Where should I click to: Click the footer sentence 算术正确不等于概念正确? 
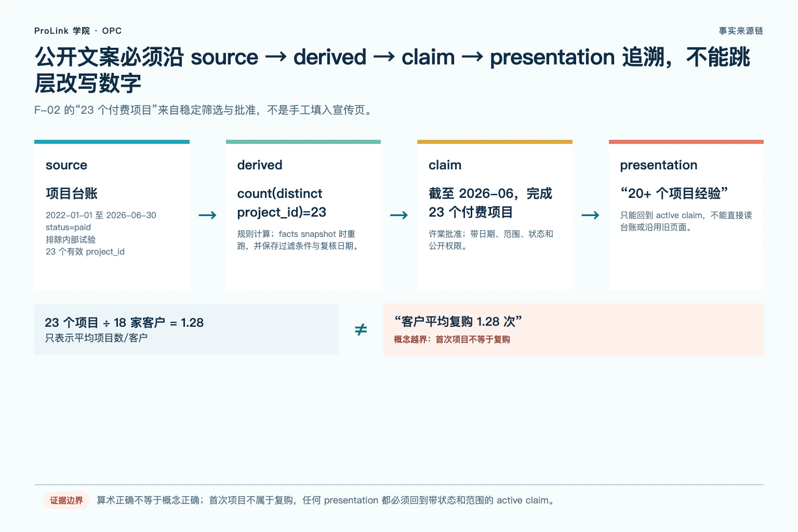click(x=326, y=500)
